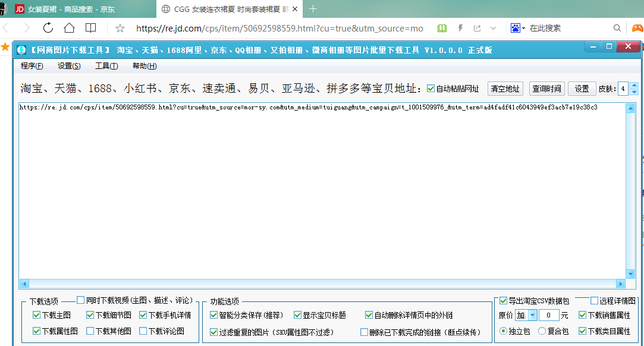Toggle 自动删除详情页中的外链 checkbox
Screen dimensions: 644x346
click(369, 315)
